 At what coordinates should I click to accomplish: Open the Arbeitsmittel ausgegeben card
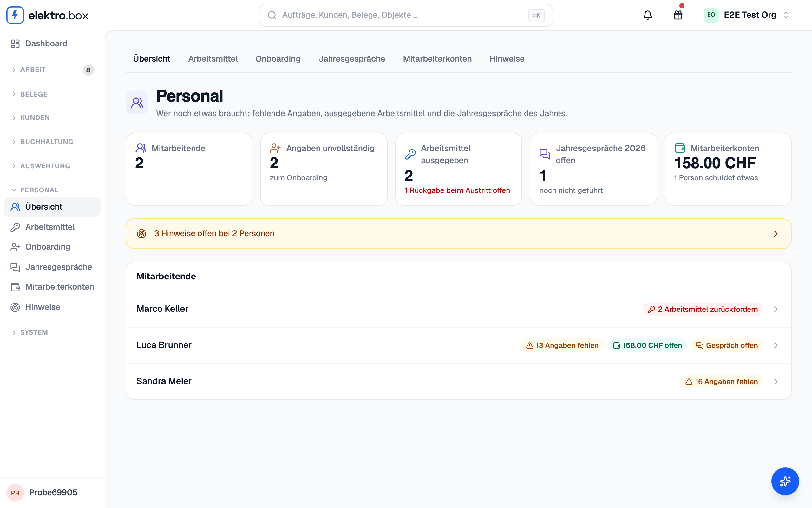(x=458, y=169)
